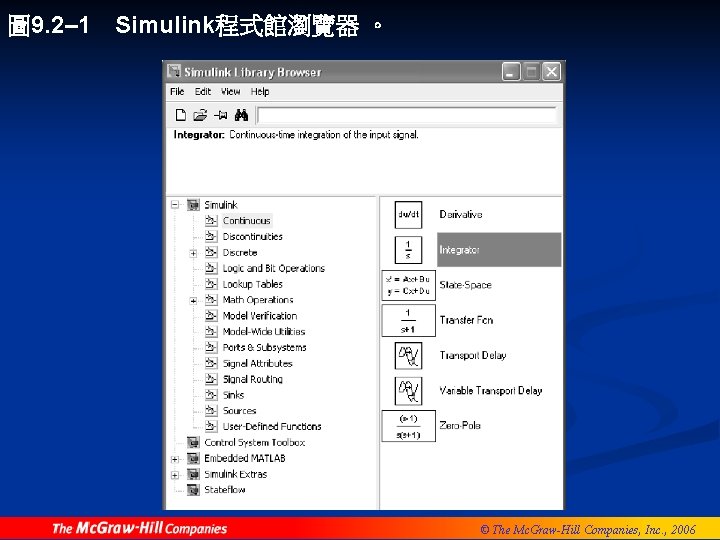Select the State-Space block label
The width and height of the screenshot is (720, 540).
click(x=465, y=285)
